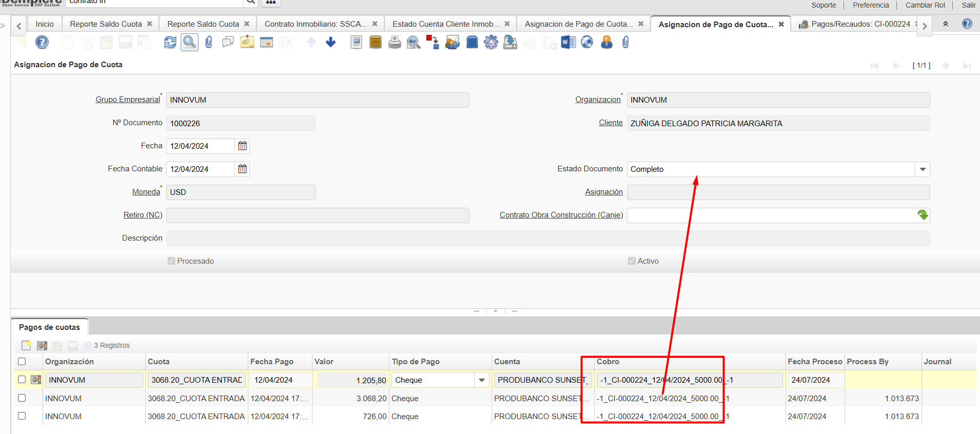The height and width of the screenshot is (434, 980).
Task: Open the gear Process icon in toolbar
Action: click(491, 42)
